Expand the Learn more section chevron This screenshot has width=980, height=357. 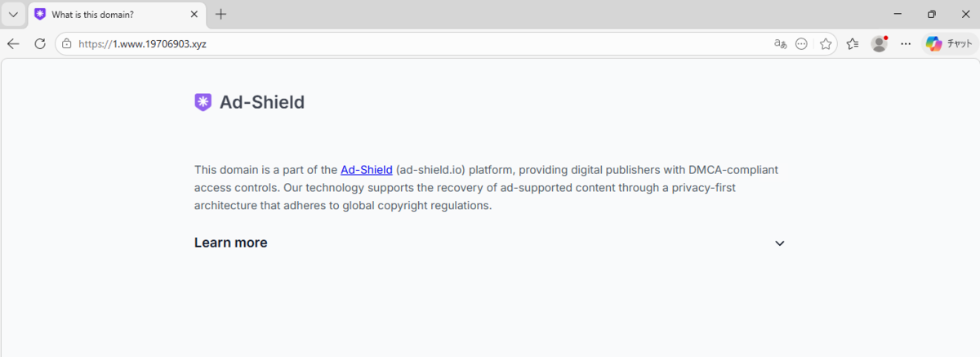(780, 243)
